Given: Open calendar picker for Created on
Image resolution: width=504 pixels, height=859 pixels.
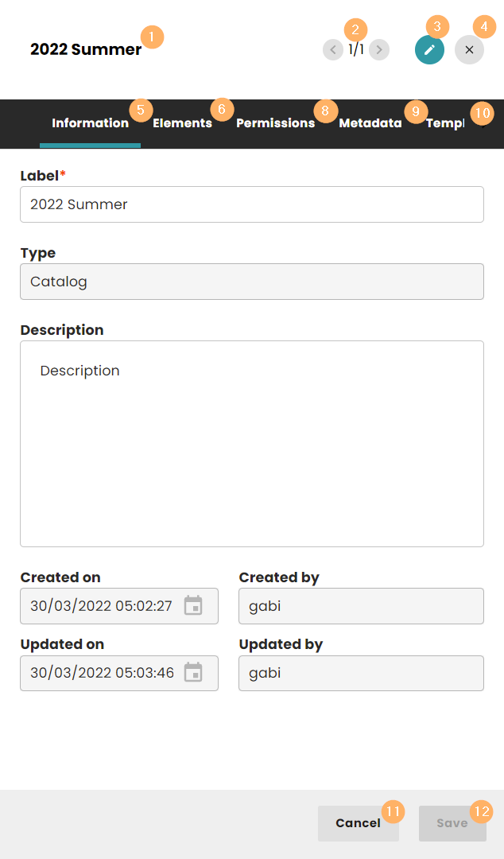Looking at the screenshot, I should point(193,605).
